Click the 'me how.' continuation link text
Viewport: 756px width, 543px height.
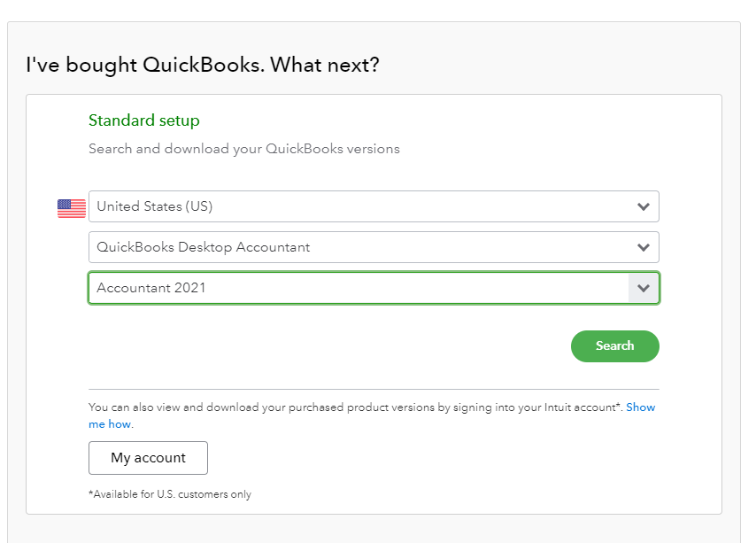(111, 424)
